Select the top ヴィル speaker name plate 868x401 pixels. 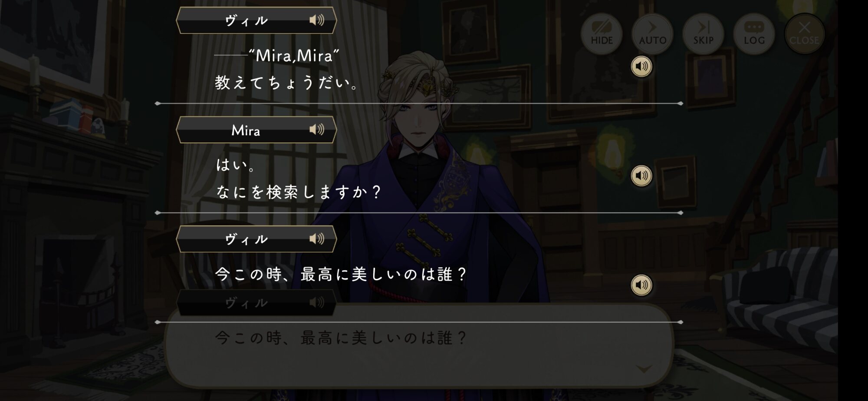pos(256,20)
